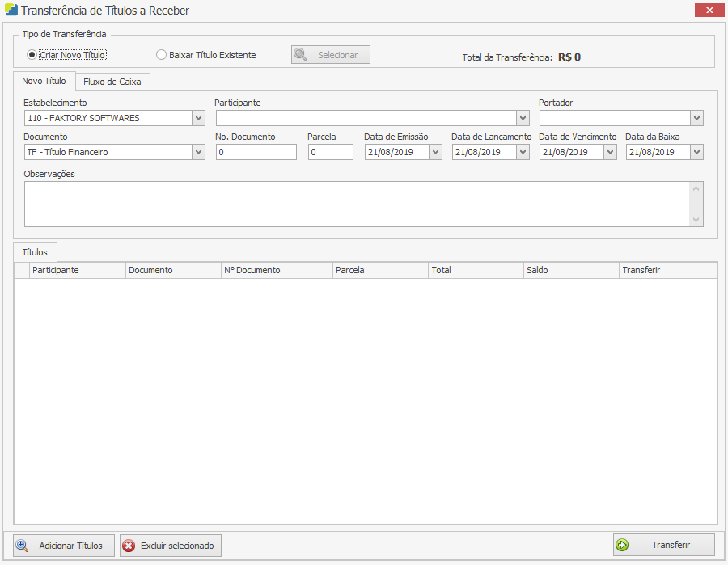This screenshot has width=728, height=565.
Task: Select the Criar Novo Título option
Action: pos(32,55)
